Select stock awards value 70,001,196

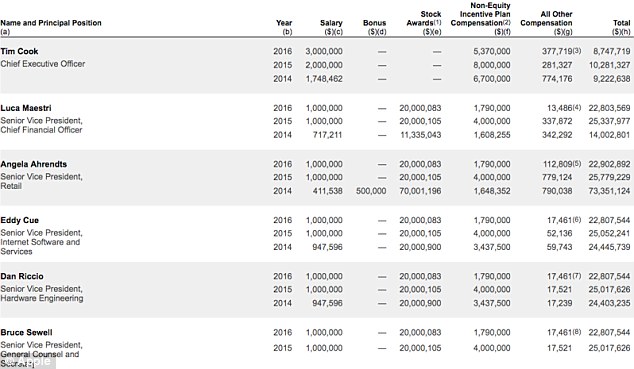click(x=421, y=191)
